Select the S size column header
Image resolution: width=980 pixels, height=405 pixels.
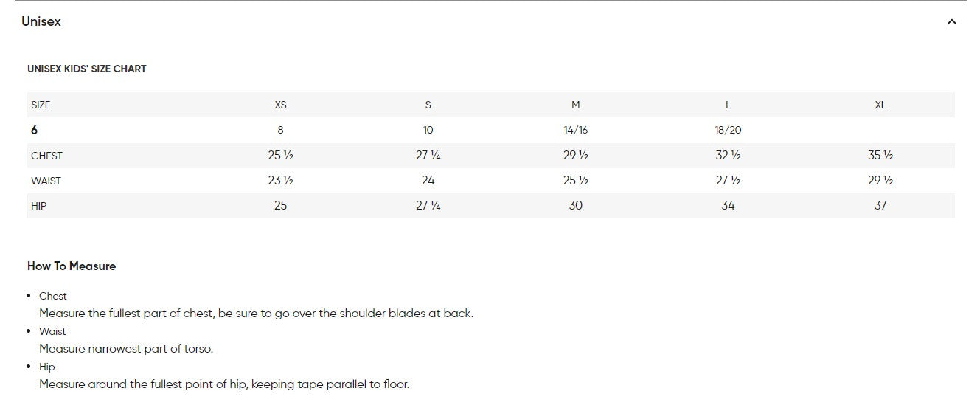pyautogui.click(x=428, y=105)
